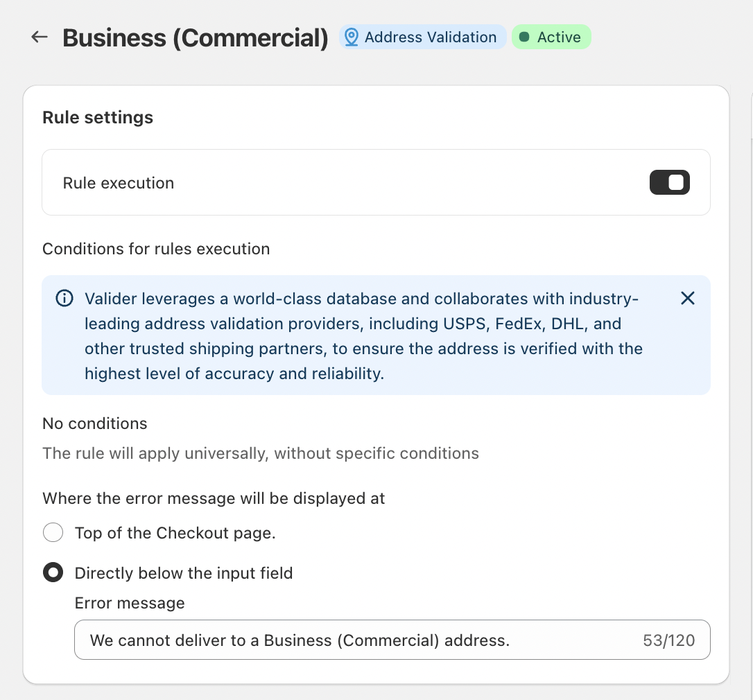Toggle the Rule execution switch off
This screenshot has height=700, width=753.
669,183
